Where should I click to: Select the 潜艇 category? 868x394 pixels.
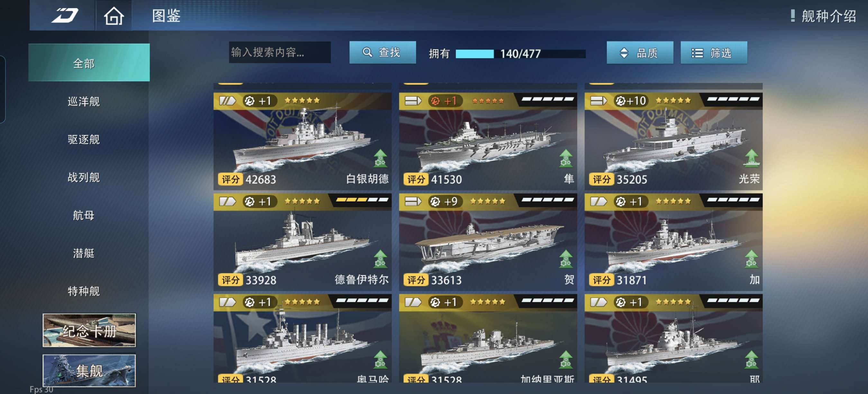tap(84, 253)
